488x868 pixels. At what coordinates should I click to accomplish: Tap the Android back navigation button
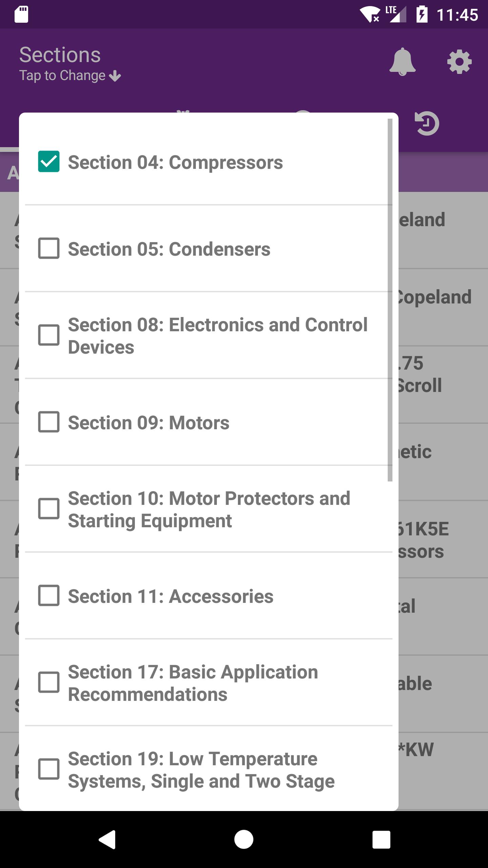point(107,839)
